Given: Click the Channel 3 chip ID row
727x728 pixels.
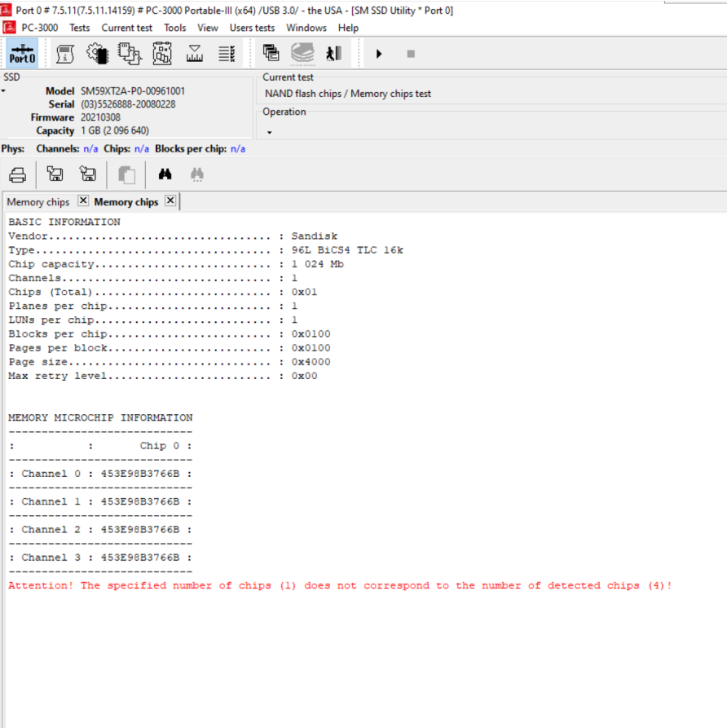Looking at the screenshot, I should (100, 557).
